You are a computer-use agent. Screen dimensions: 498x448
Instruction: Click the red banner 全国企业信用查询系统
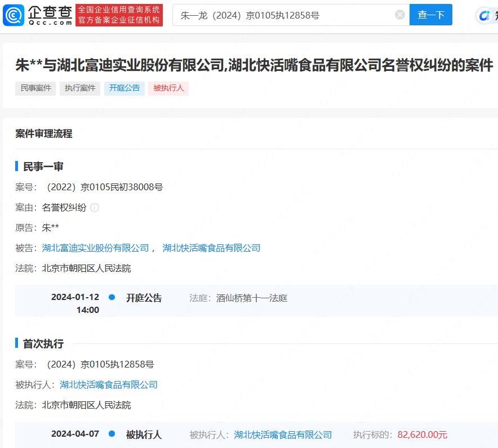(119, 15)
